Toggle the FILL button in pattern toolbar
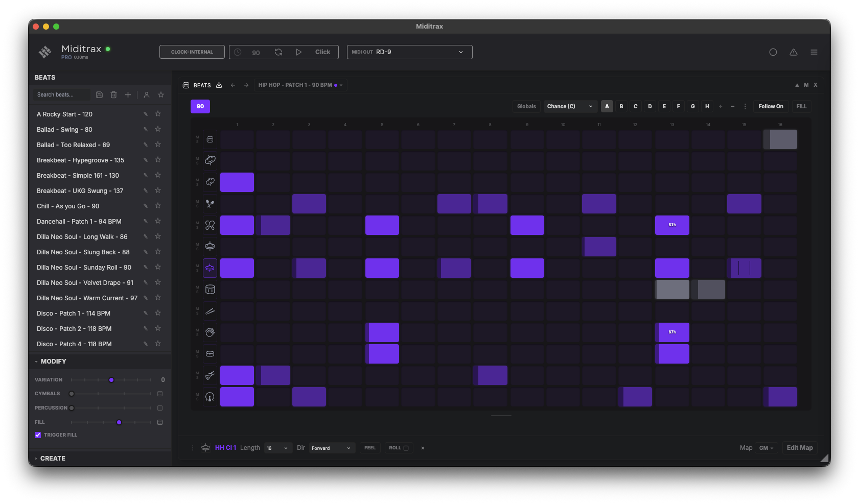Screen dimensions: 859x504 pyautogui.click(x=801, y=106)
